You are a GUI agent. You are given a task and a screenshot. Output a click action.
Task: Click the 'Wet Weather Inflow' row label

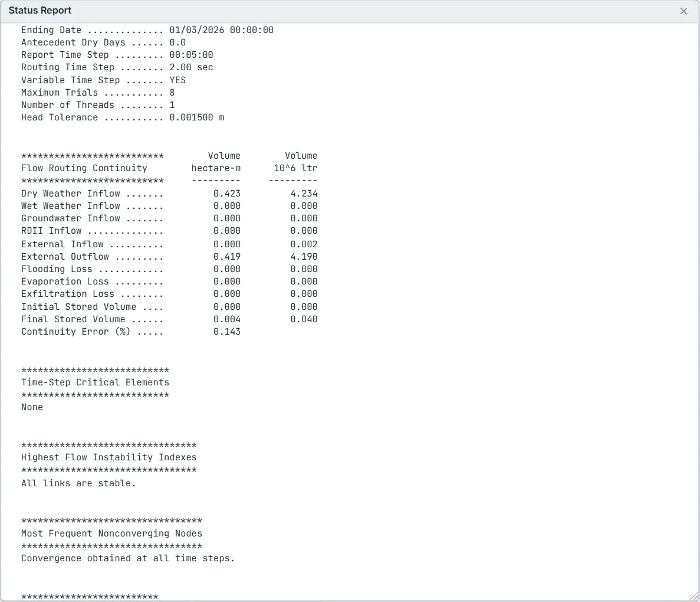pos(71,206)
